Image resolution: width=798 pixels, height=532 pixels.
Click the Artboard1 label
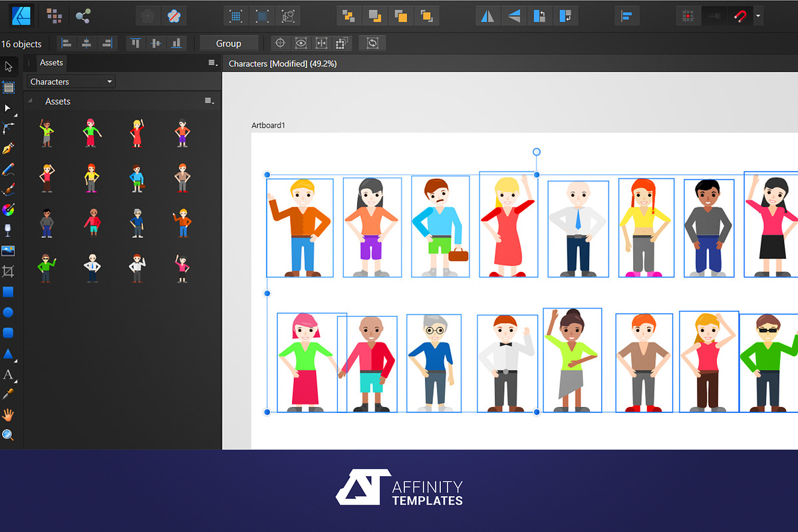[x=268, y=125]
